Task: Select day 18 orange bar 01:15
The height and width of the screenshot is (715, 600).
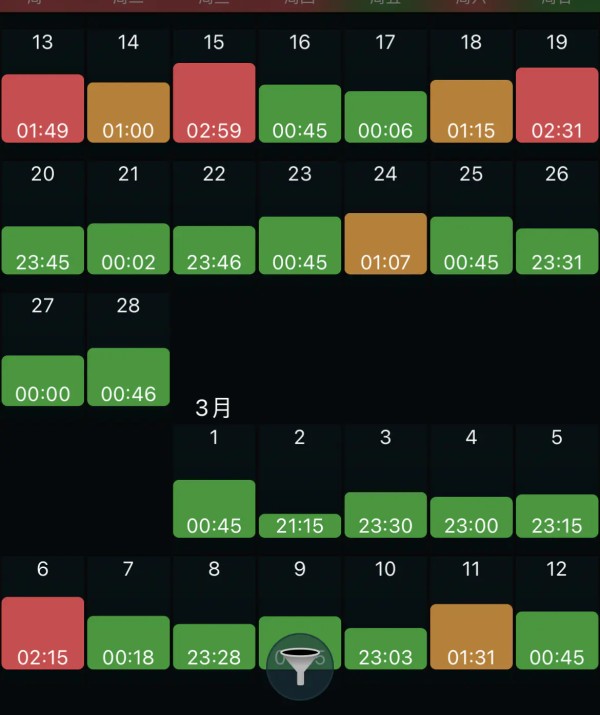Action: tap(471, 112)
